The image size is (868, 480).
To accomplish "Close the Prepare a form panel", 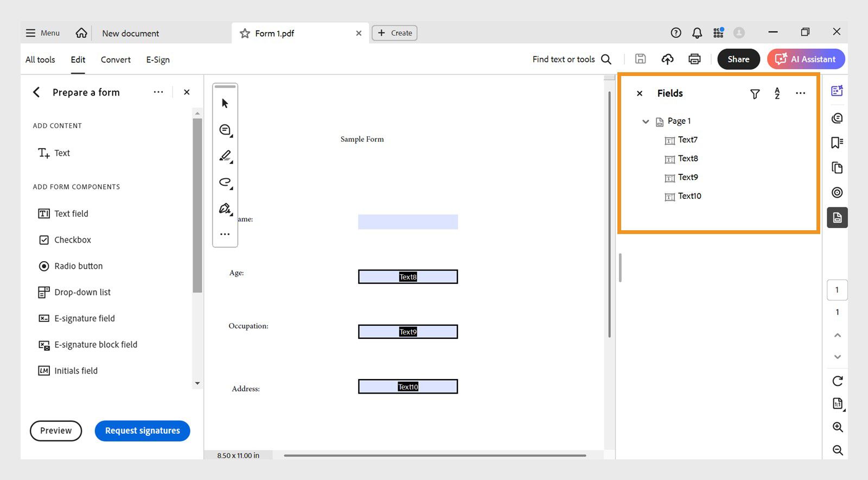I will pyautogui.click(x=187, y=92).
